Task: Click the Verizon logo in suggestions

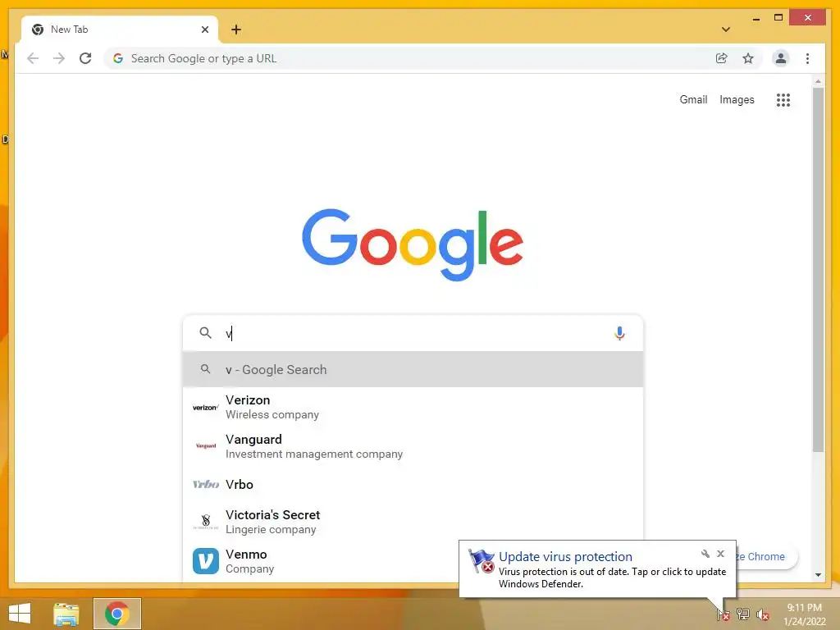Action: pyautogui.click(x=206, y=408)
